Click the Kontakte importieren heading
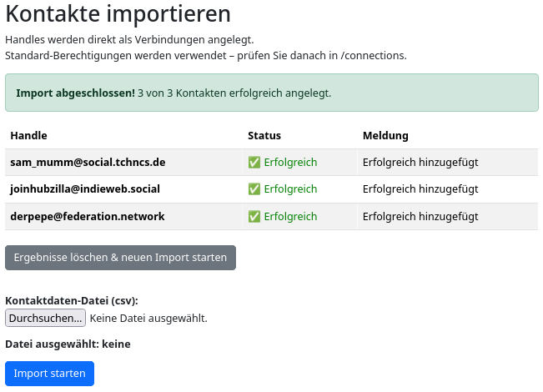 pos(118,14)
